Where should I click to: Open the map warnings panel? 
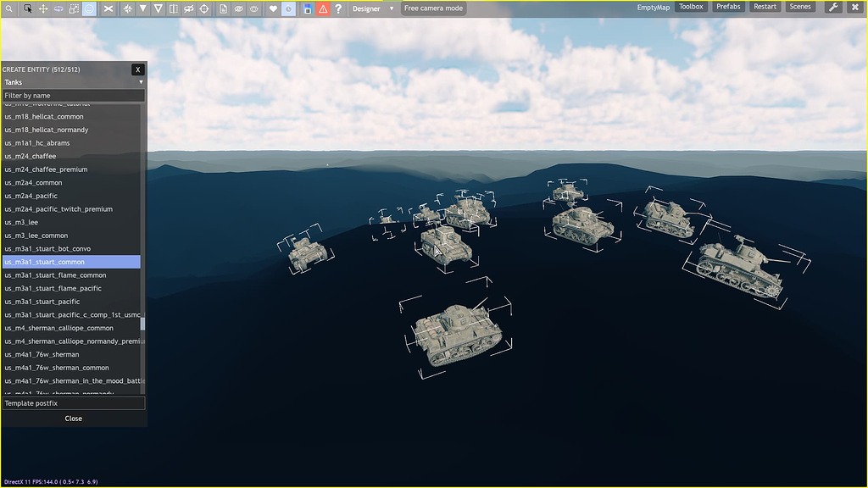(x=323, y=8)
